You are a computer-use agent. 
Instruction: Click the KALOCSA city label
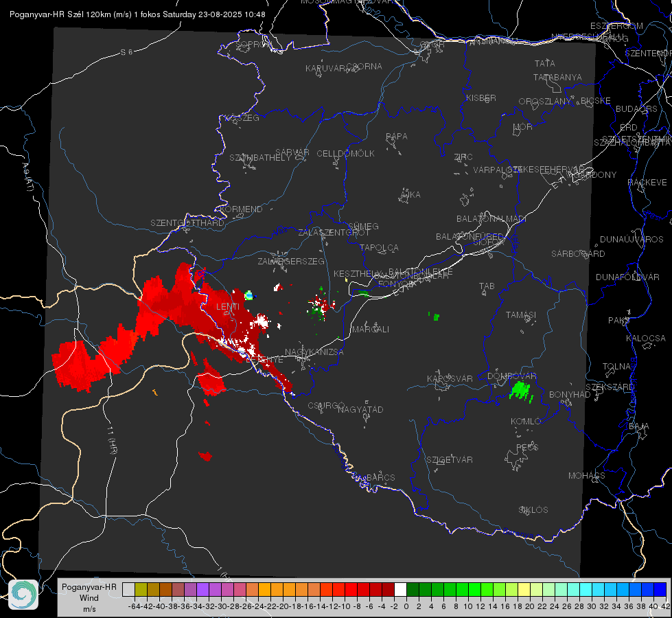[x=645, y=339]
